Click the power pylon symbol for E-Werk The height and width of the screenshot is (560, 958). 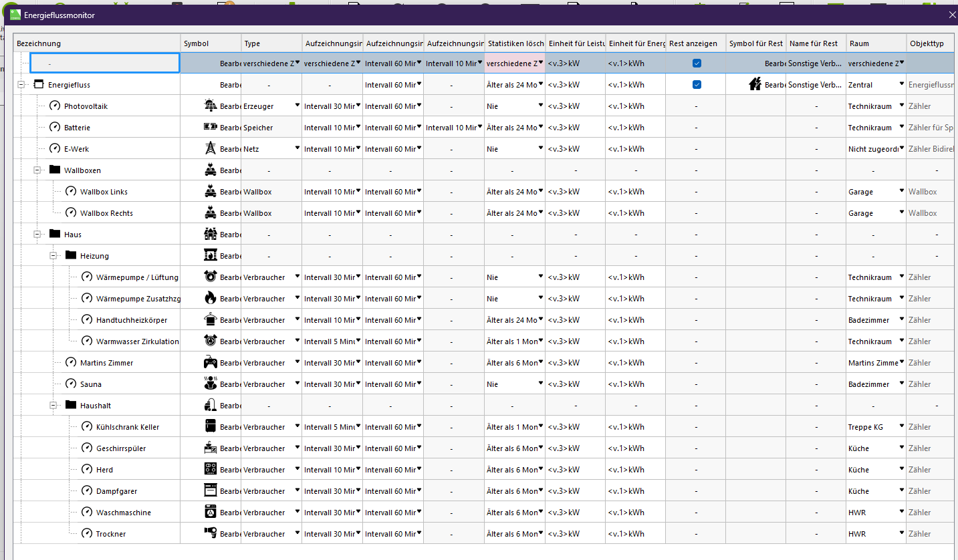pos(210,149)
